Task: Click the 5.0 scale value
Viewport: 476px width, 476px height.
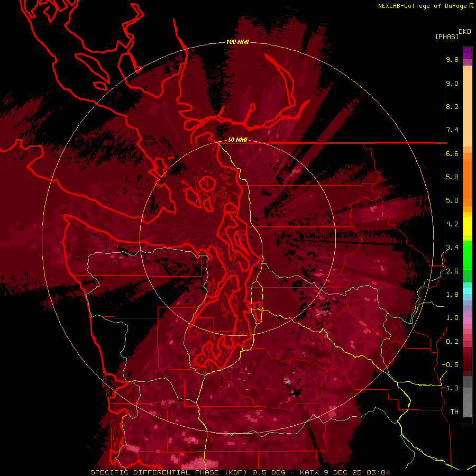Action: point(452,200)
